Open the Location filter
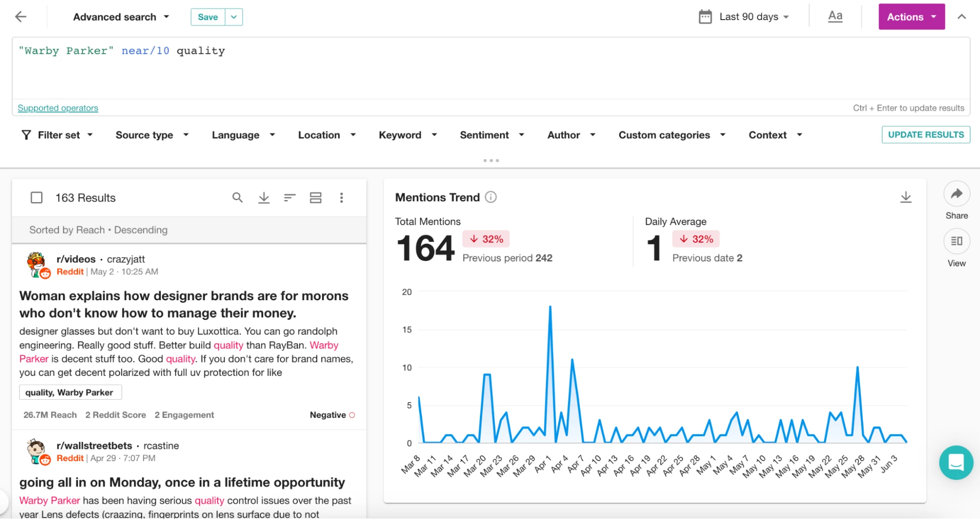This screenshot has height=519, width=980. click(x=327, y=135)
